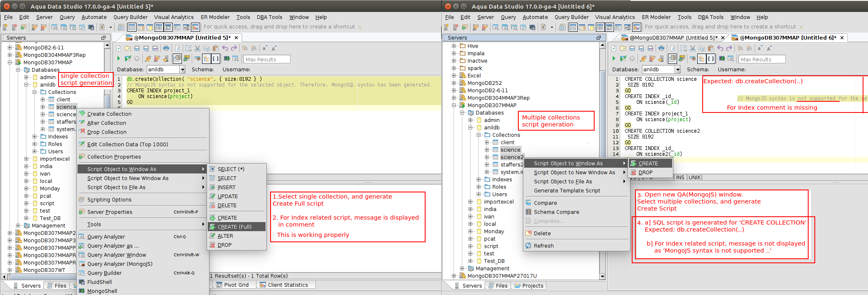Click scroll up arrow of left window server tree
The height and width of the screenshot is (295, 868).
107,45
